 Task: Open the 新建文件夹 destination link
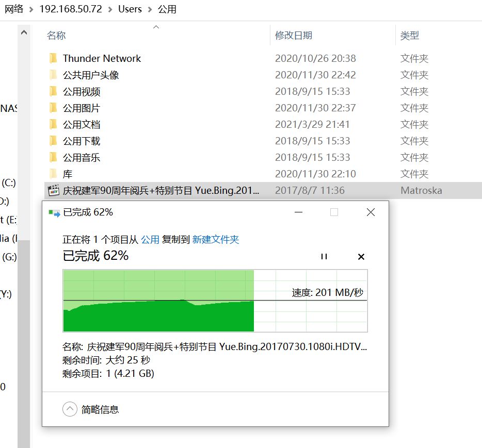coord(215,239)
